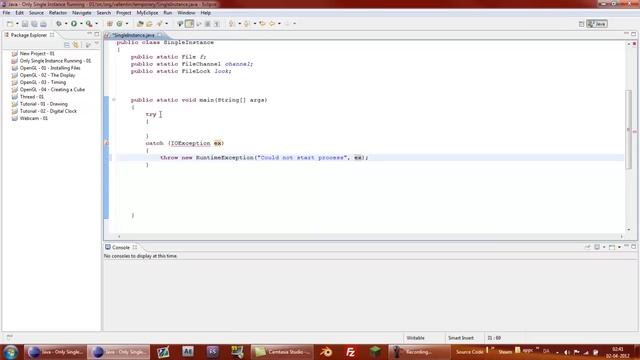Toggle the Mark Occurrences toolbar button

coord(180,24)
